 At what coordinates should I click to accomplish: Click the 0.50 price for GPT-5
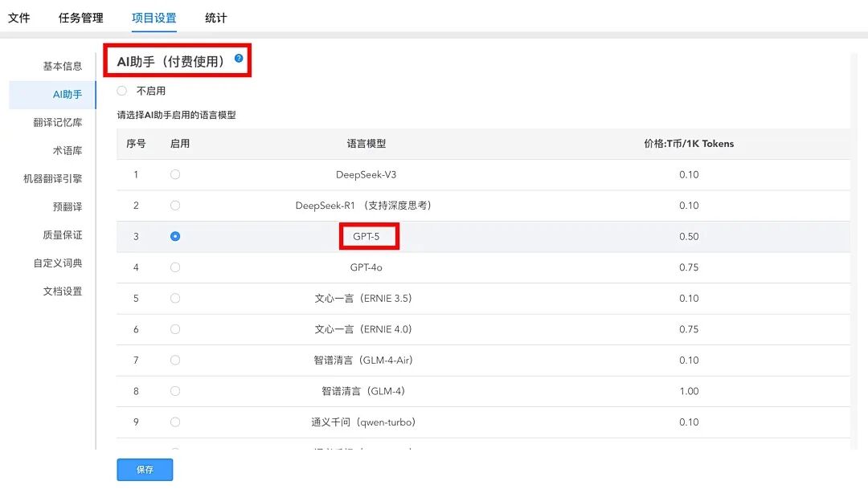pyautogui.click(x=689, y=236)
